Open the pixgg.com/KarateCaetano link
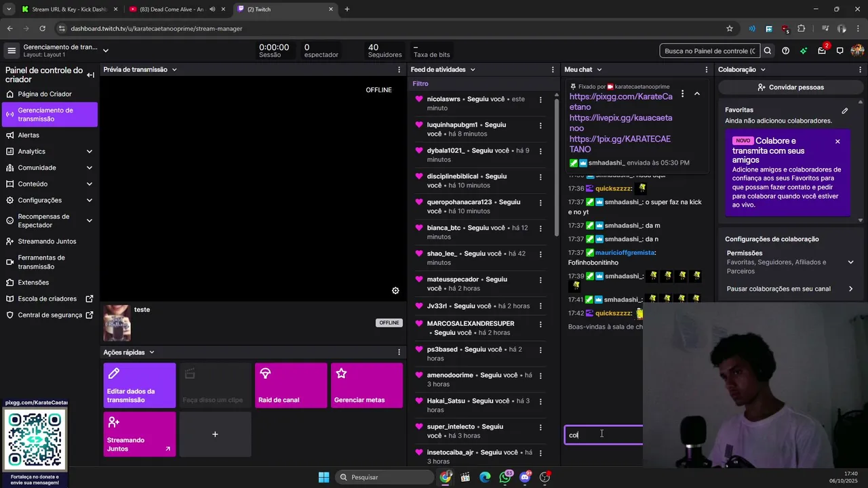 pyautogui.click(x=620, y=102)
